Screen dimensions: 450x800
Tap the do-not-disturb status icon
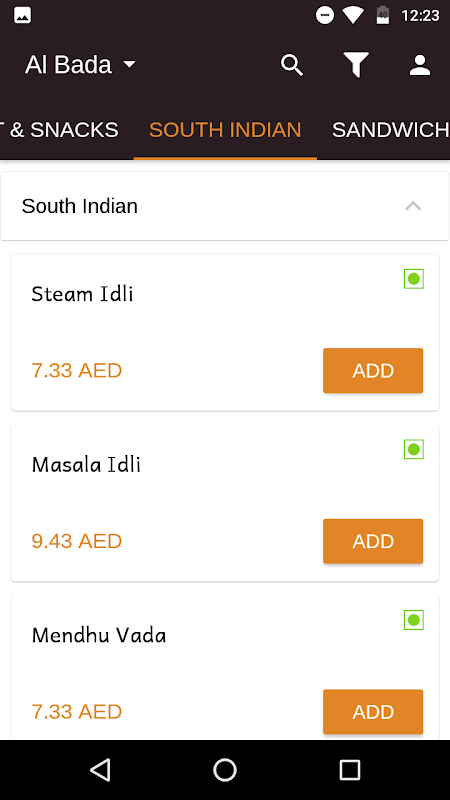coord(324,15)
